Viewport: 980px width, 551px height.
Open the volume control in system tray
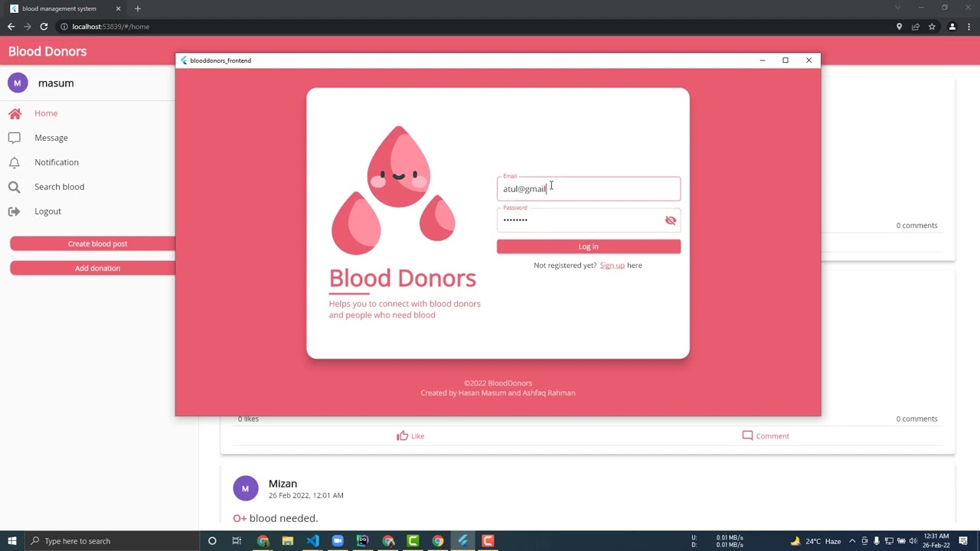tap(913, 541)
